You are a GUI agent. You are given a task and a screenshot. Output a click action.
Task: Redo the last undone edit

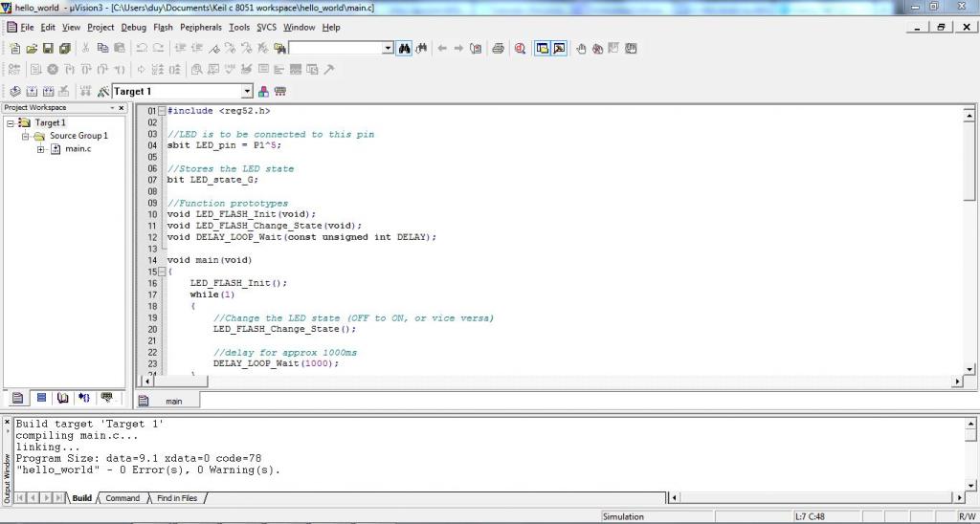[x=158, y=48]
